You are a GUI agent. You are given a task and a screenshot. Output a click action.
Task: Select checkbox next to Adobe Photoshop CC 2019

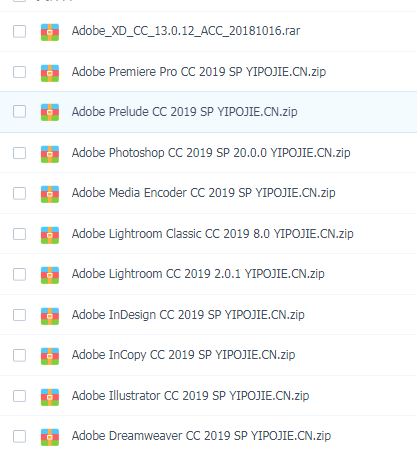19,153
